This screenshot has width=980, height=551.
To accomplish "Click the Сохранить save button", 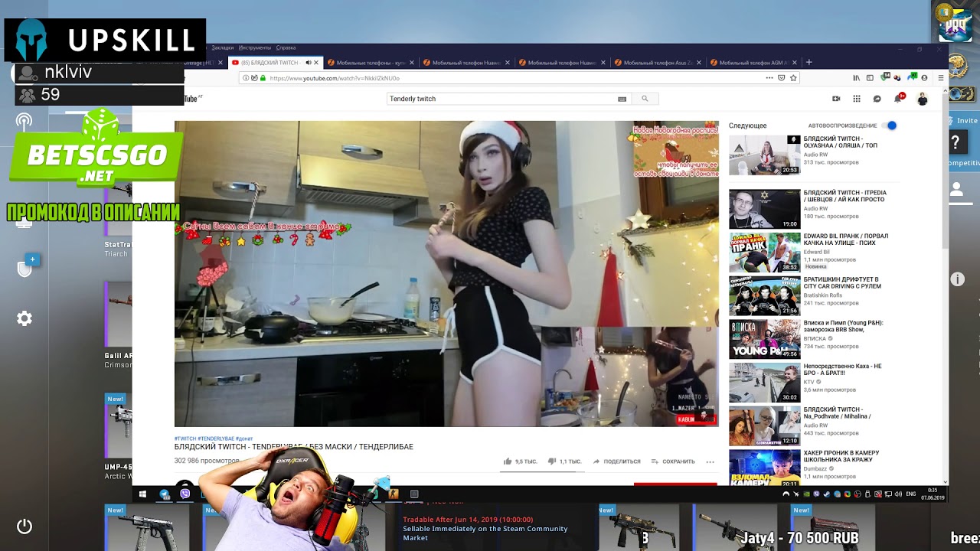I will (x=673, y=461).
